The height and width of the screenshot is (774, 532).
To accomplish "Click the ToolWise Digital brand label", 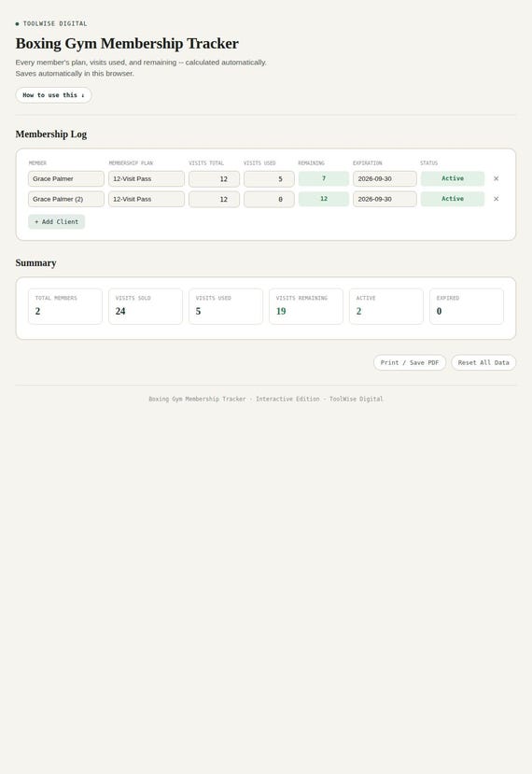I will click(55, 23).
